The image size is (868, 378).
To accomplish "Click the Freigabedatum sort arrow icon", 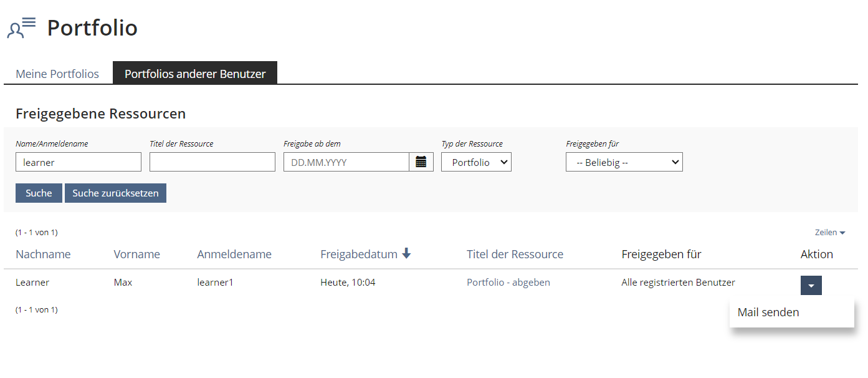I will coord(406,253).
